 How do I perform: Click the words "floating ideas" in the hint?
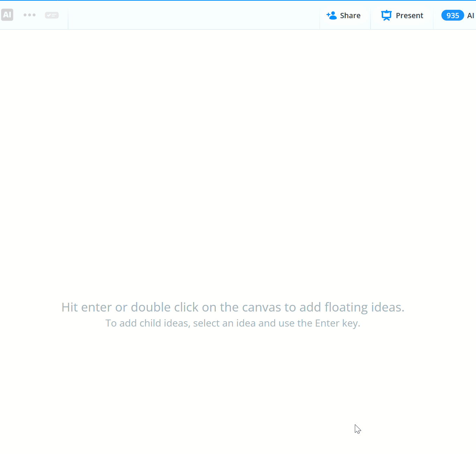pos(364,307)
